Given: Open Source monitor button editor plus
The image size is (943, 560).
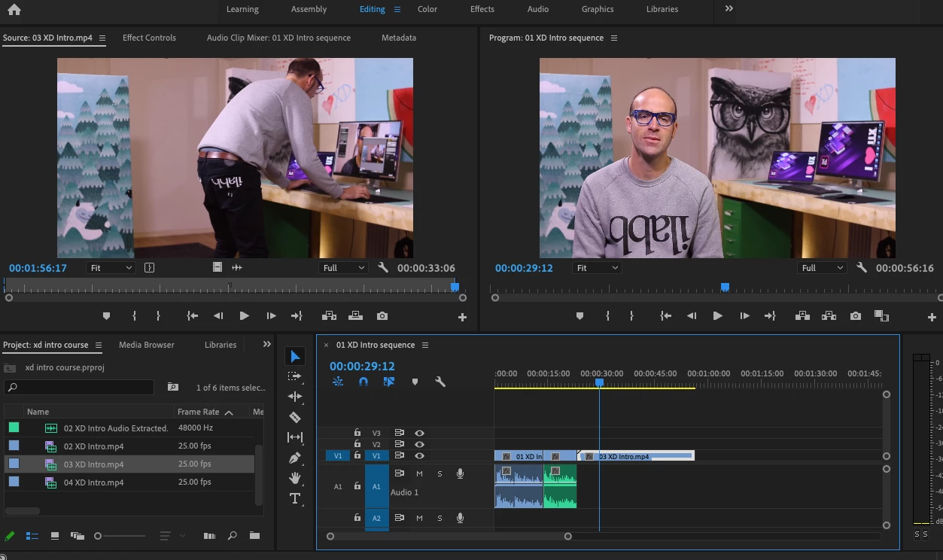Looking at the screenshot, I should click(x=462, y=318).
